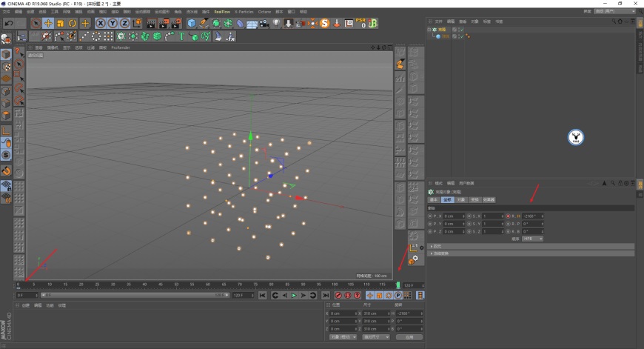The height and width of the screenshot is (349, 644).
Task: Toggle the parameter P keyframing button
Action: 398,296
